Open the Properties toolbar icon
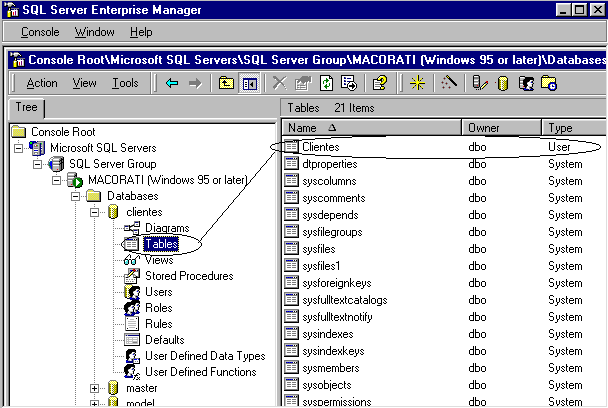This screenshot has width=608, height=408. coord(303,83)
